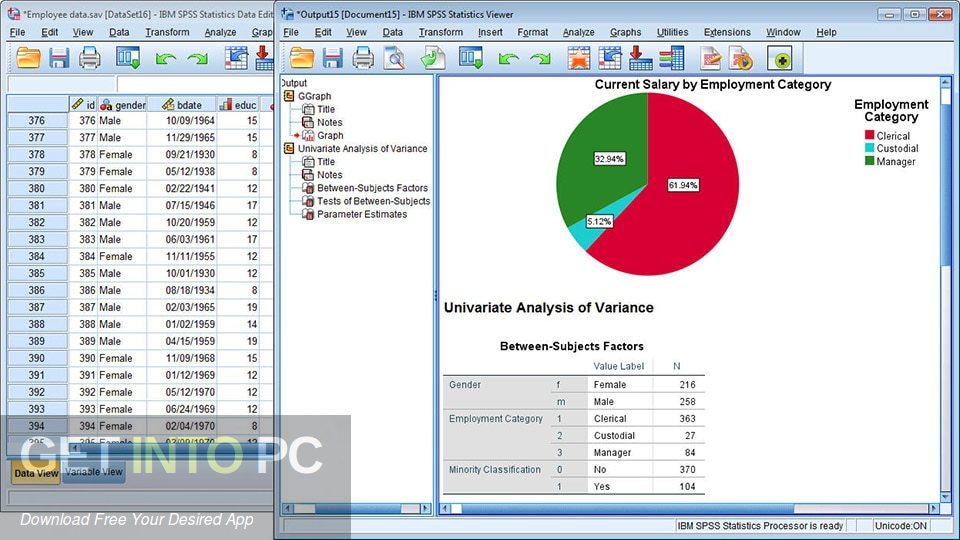Redo in the Viewer toolbar
The height and width of the screenshot is (540, 960).
coord(540,59)
